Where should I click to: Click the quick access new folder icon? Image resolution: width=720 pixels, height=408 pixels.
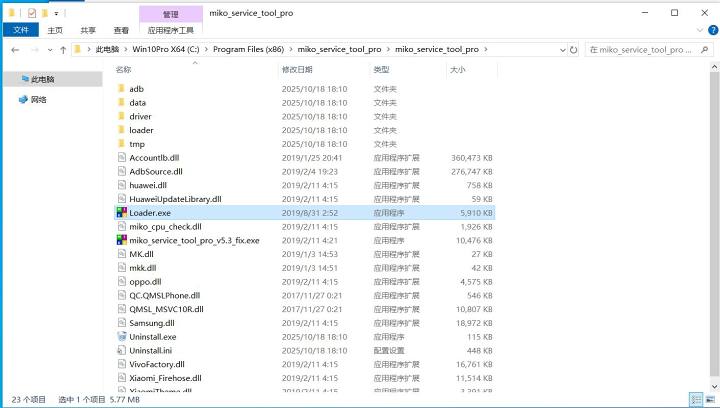45,13
